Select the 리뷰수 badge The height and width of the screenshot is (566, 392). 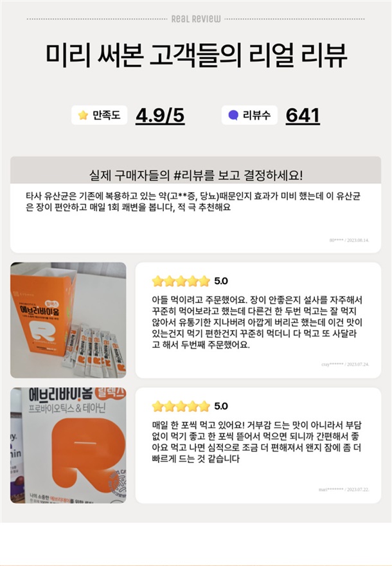pos(249,115)
